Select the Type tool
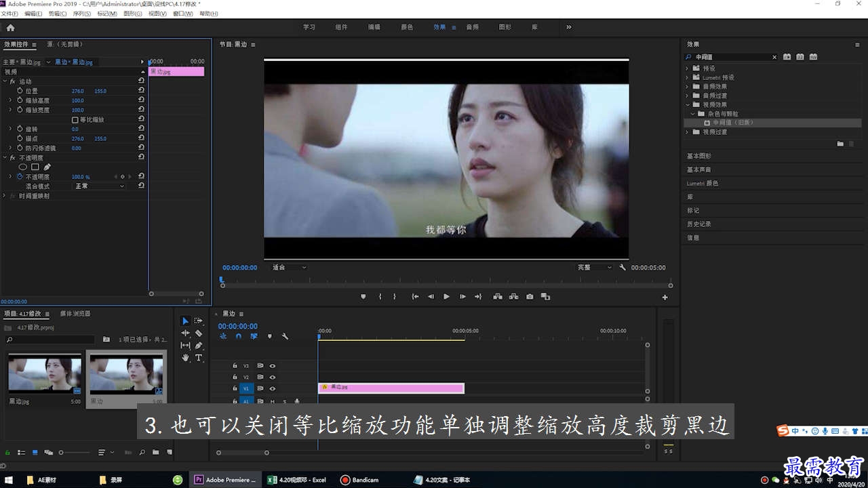868x488 pixels. (x=199, y=357)
